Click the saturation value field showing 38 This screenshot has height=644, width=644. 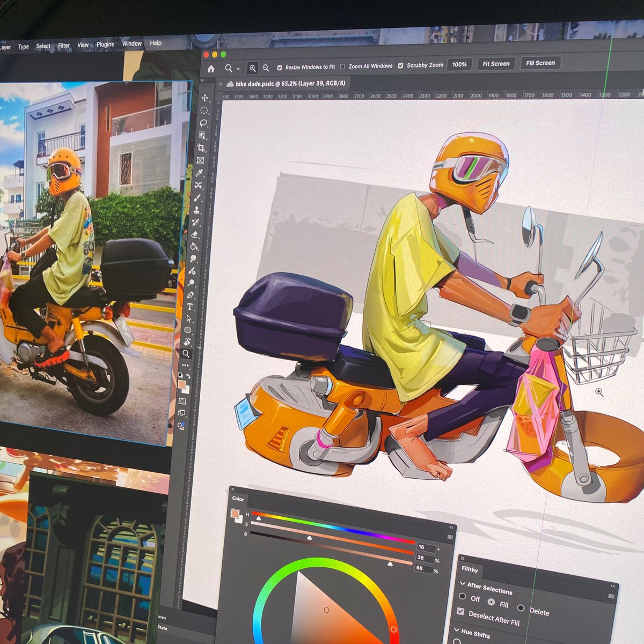[425, 558]
